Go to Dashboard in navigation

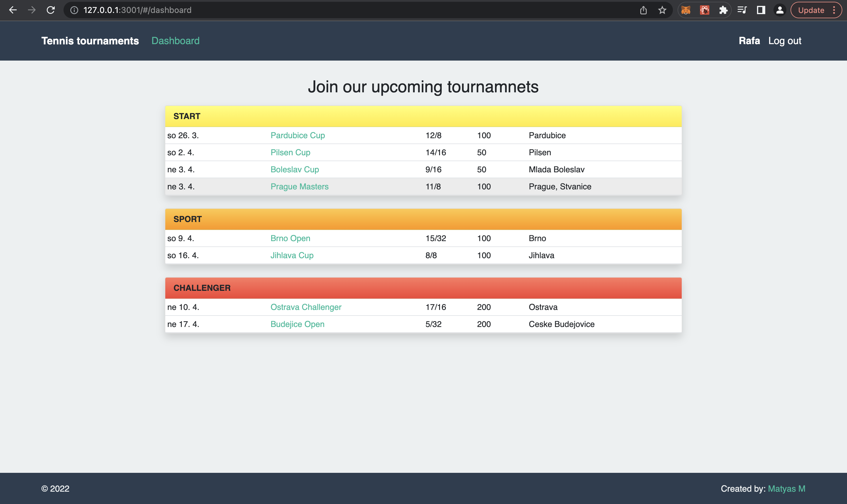pos(175,41)
